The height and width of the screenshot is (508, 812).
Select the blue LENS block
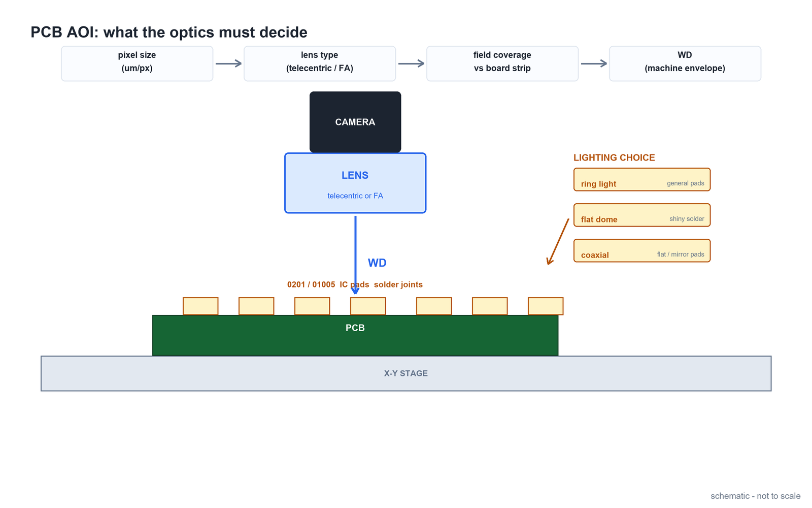(x=355, y=183)
